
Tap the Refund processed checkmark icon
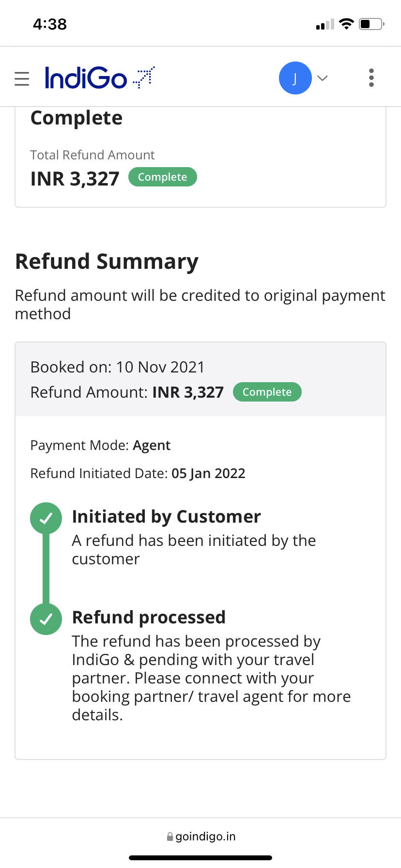[x=46, y=619]
